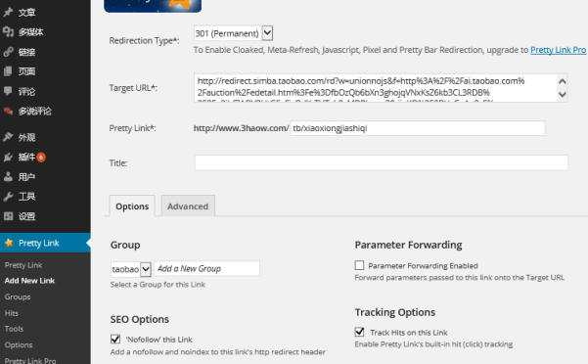Click the Target URL scroll down arrow
The image size is (588, 364).
pos(562,95)
